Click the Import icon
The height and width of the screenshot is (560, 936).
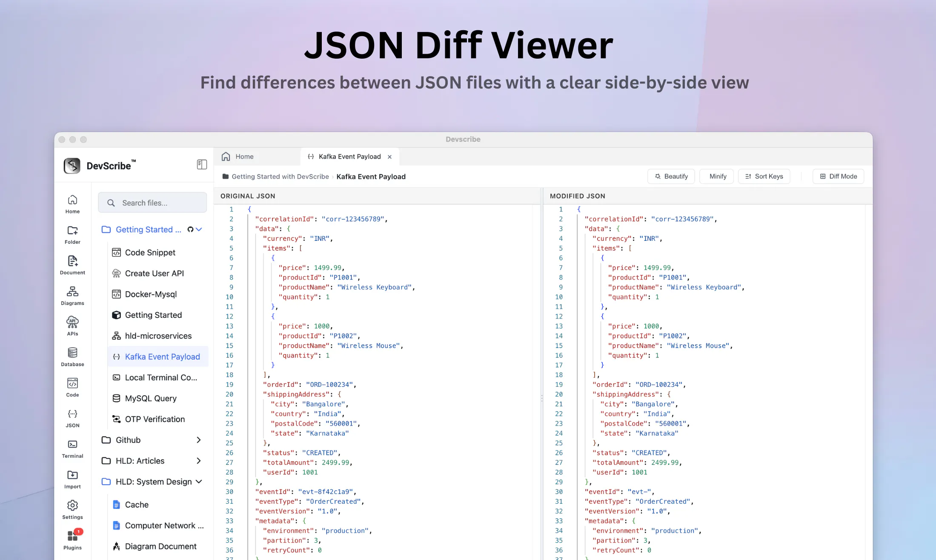(72, 480)
